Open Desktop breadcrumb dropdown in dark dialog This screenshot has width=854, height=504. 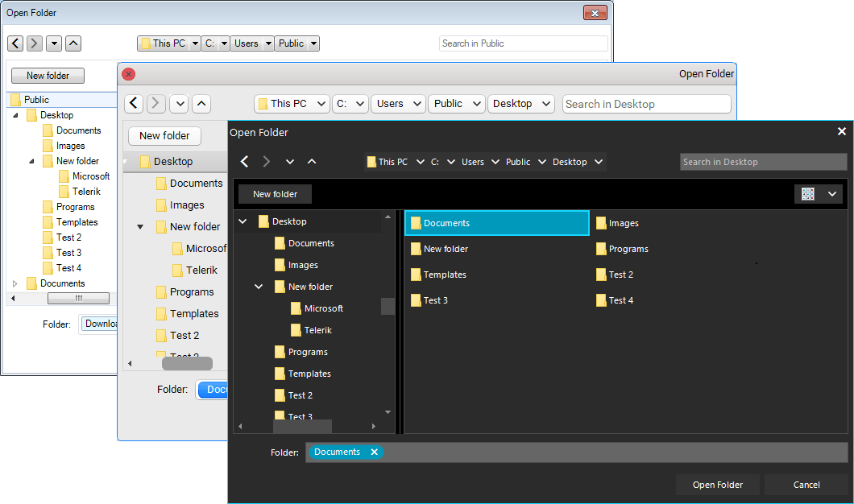point(599,162)
